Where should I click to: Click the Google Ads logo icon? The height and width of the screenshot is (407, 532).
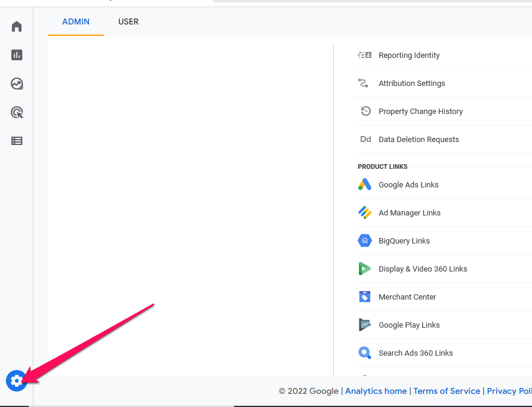(365, 184)
